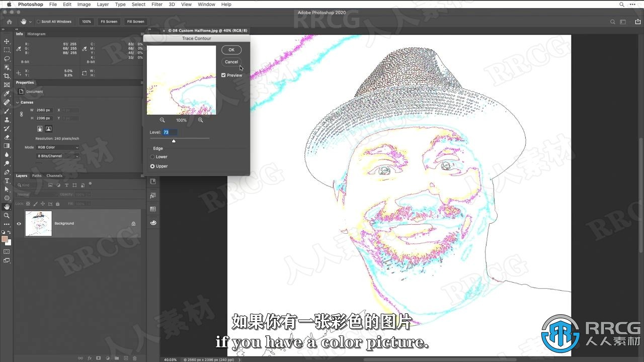Open the Window menu

point(206,4)
